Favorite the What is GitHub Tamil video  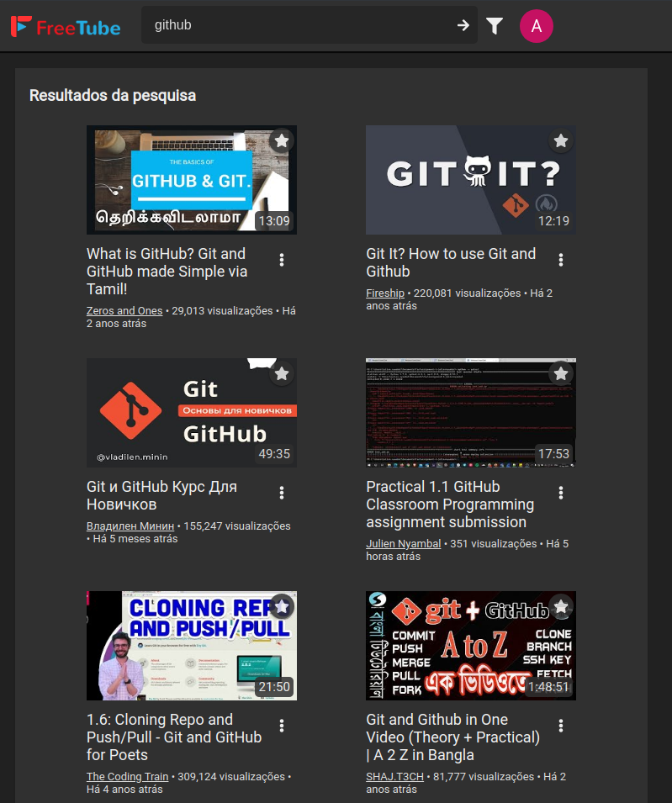282,140
